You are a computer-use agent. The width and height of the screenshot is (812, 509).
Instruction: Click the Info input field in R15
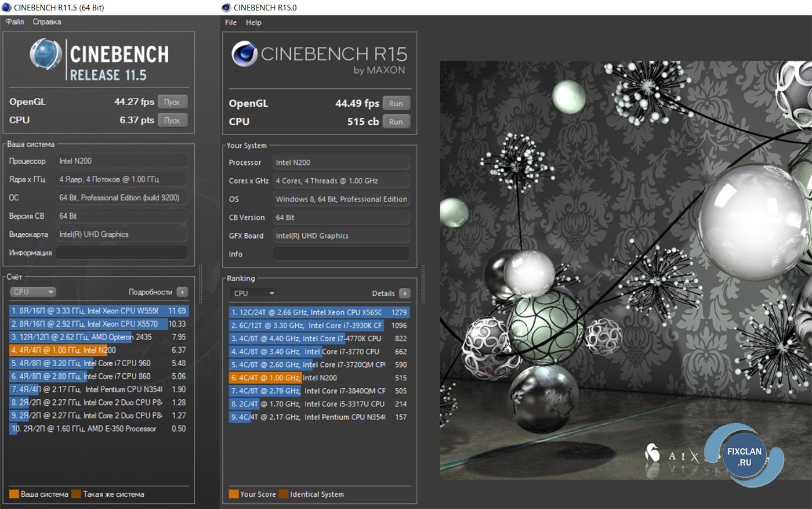coord(342,254)
